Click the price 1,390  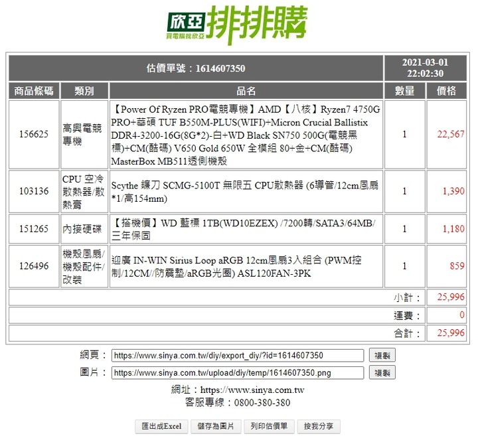[453, 191]
